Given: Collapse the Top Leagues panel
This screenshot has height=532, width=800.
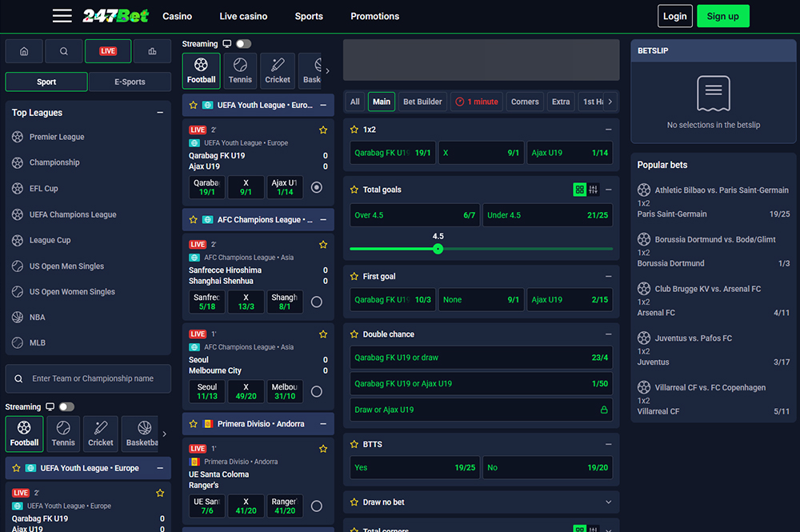Looking at the screenshot, I should 160,113.
